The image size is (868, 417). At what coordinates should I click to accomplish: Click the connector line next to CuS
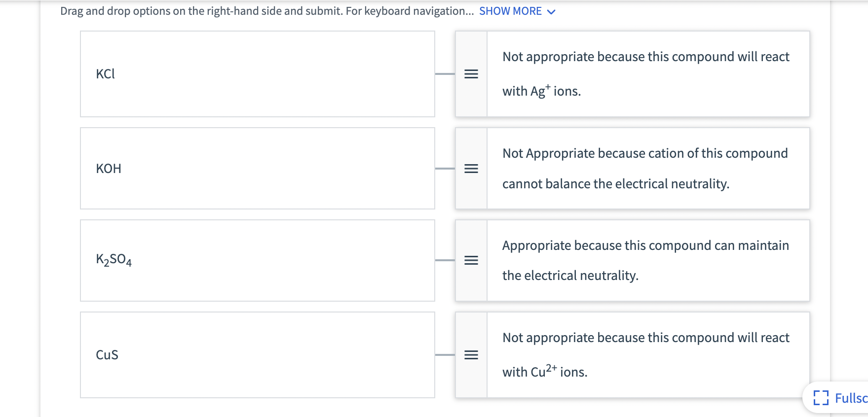pyautogui.click(x=445, y=355)
